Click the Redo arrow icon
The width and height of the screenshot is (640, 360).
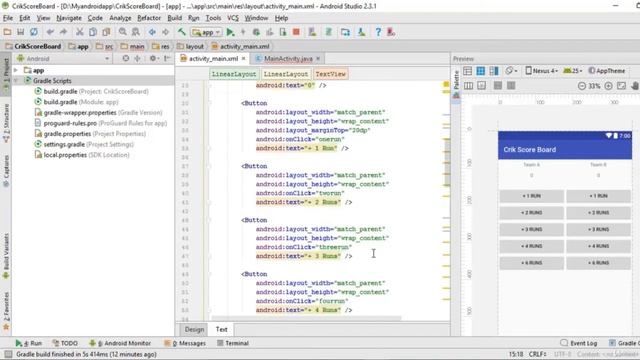click(63, 32)
